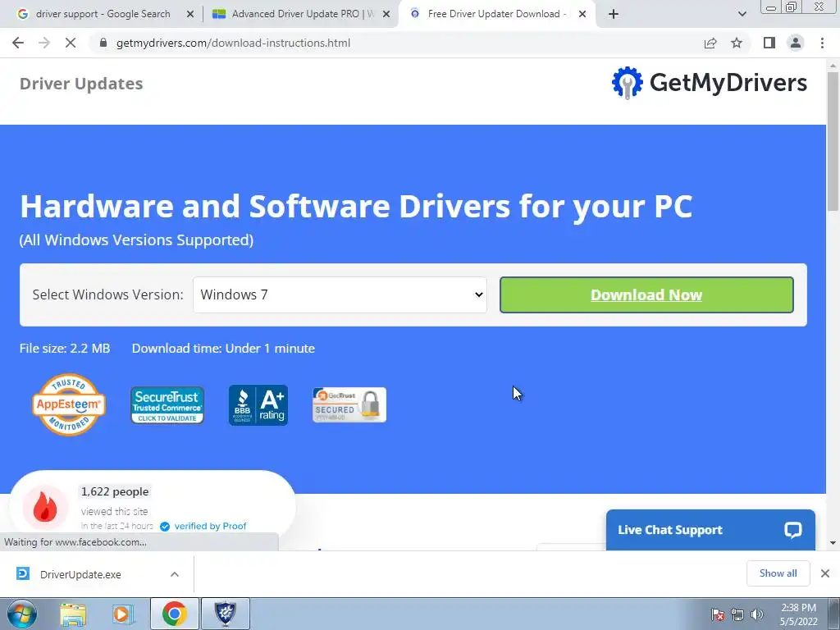Image resolution: width=840 pixels, height=630 pixels.
Task: Click the Driver Updates heading
Action: pyautogui.click(x=81, y=84)
